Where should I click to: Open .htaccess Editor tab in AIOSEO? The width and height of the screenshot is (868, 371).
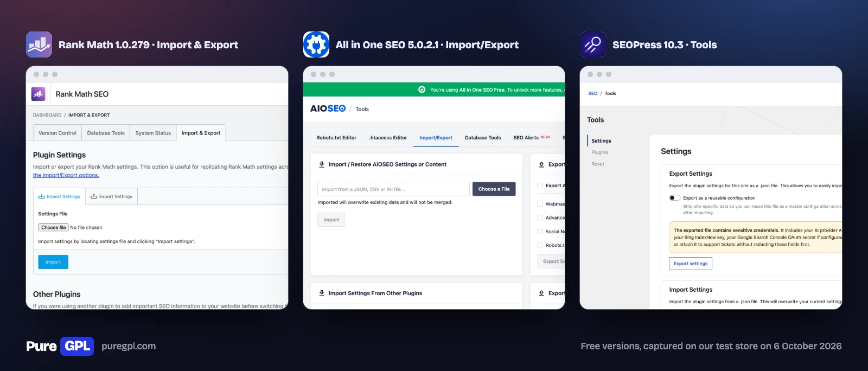[388, 138]
